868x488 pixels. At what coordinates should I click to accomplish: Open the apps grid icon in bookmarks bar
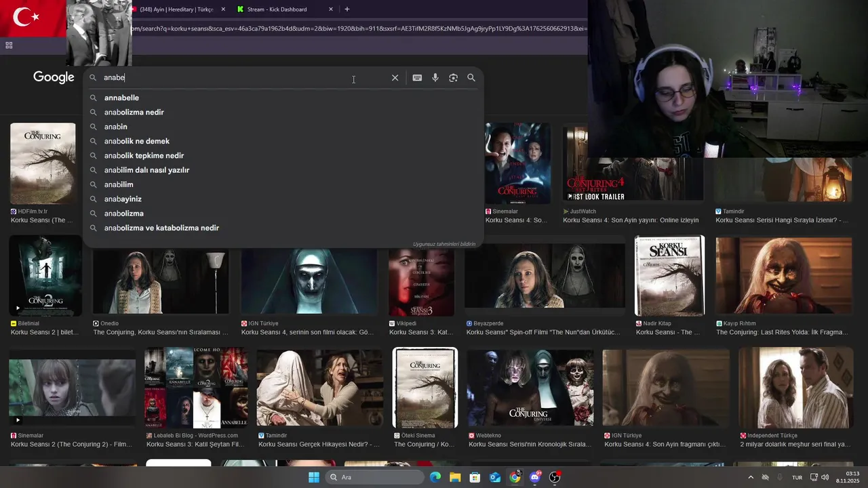point(9,45)
